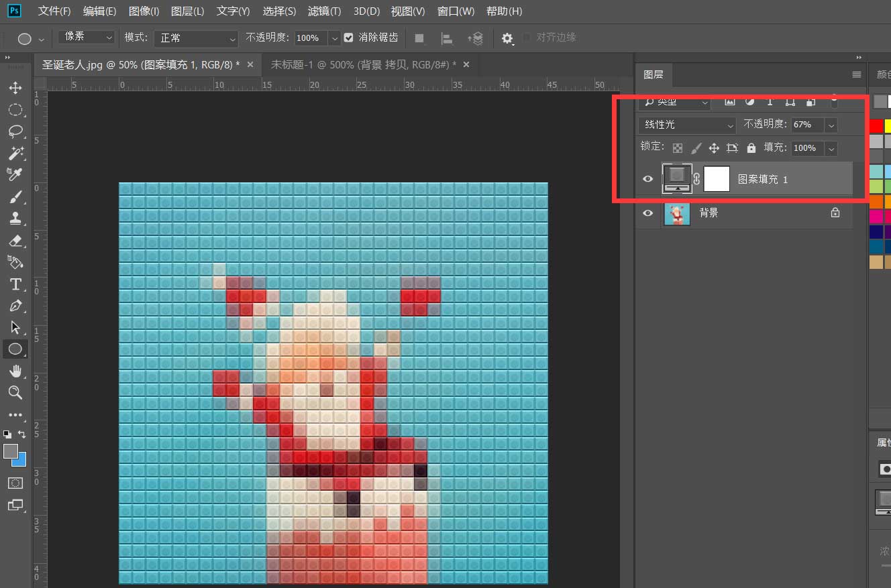Select the 图层 panel tab

pos(653,74)
